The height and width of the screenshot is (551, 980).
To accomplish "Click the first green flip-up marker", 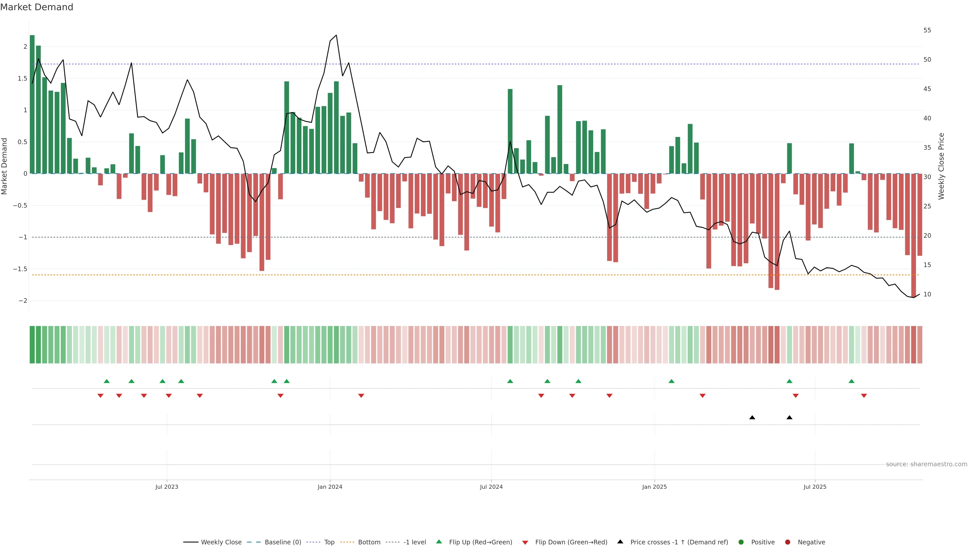I will 106,381.
